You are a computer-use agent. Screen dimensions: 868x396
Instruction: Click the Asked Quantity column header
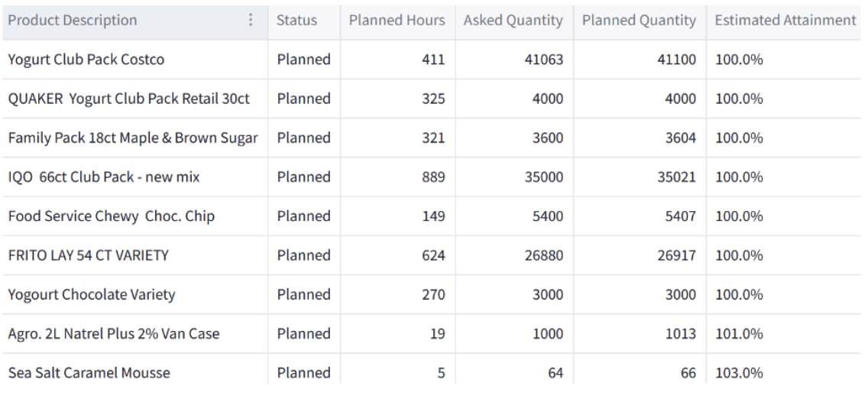[x=513, y=21]
